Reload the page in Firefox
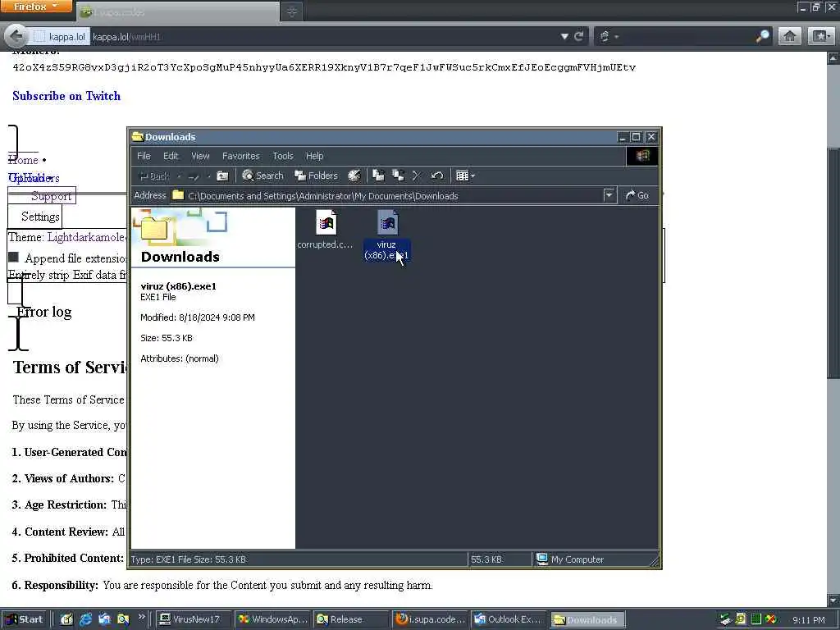 pyautogui.click(x=578, y=36)
